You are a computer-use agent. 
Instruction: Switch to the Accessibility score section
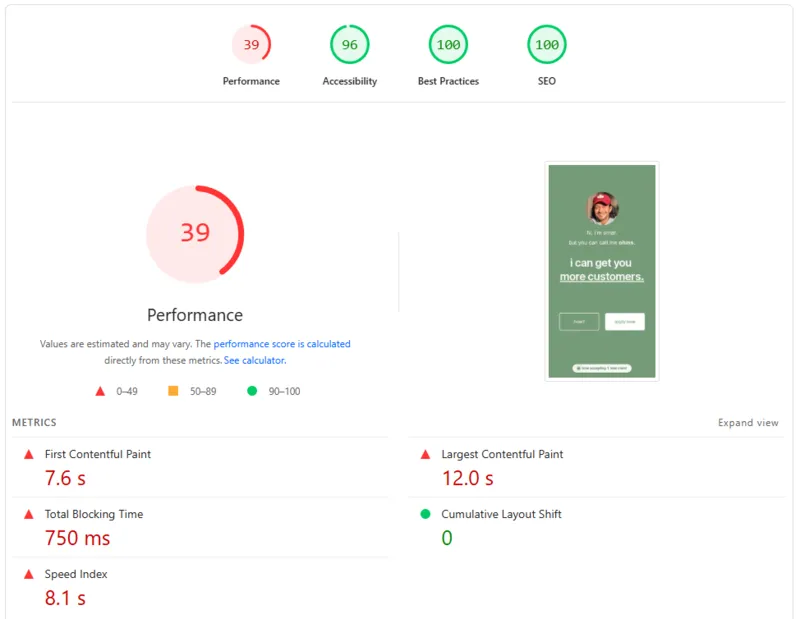pos(349,44)
